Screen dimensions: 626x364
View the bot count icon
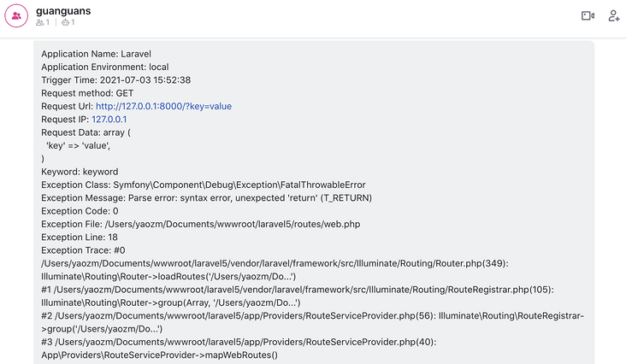(x=65, y=23)
